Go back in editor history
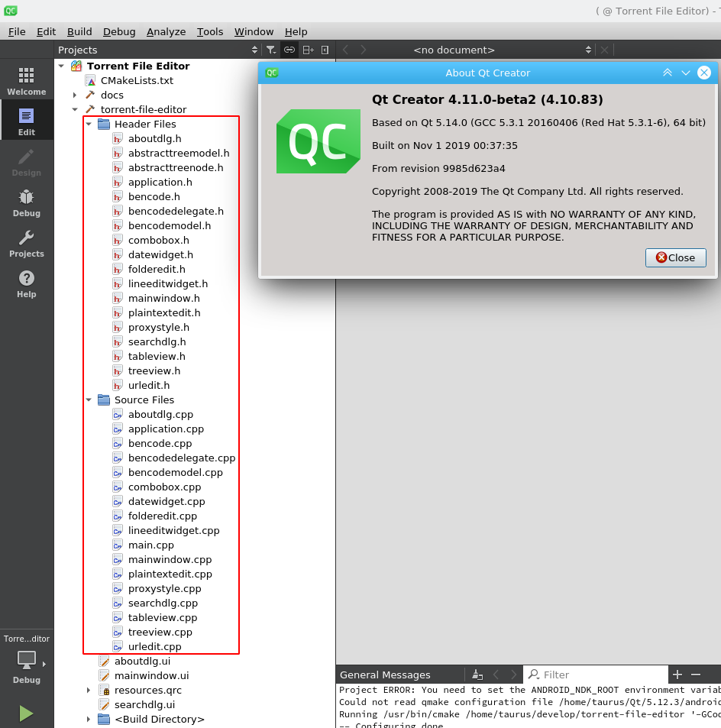Screen dimensions: 721x728 345,50
